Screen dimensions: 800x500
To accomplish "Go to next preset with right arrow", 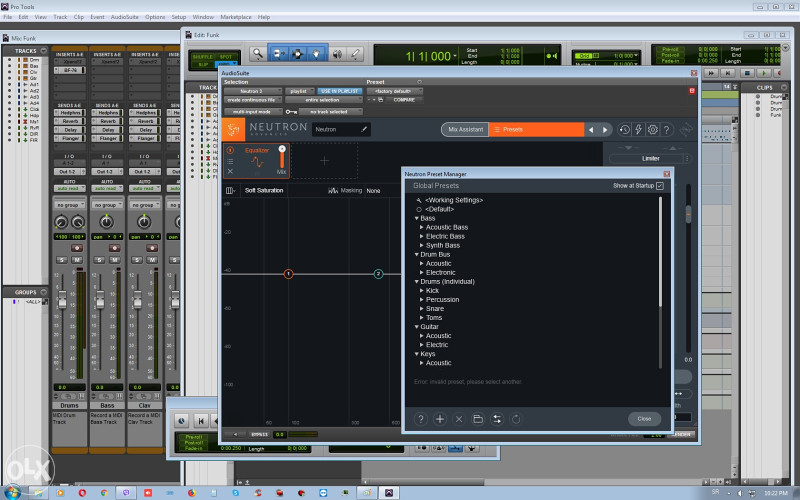I will (x=605, y=130).
